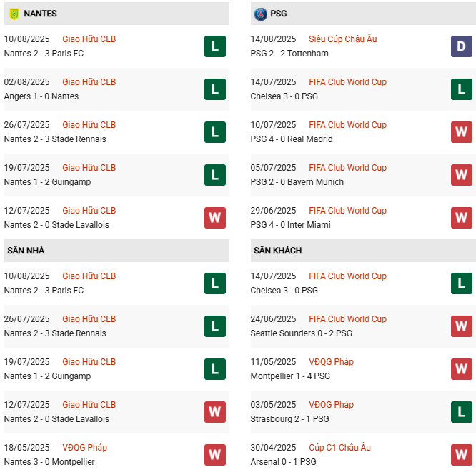
Task: Open Giao Hữu CLB link for Angers match
Action: (89, 82)
